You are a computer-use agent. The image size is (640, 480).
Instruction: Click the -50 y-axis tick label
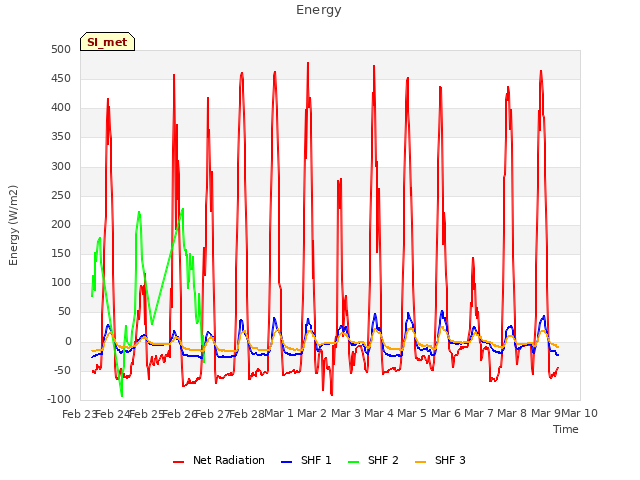pyautogui.click(x=60, y=371)
